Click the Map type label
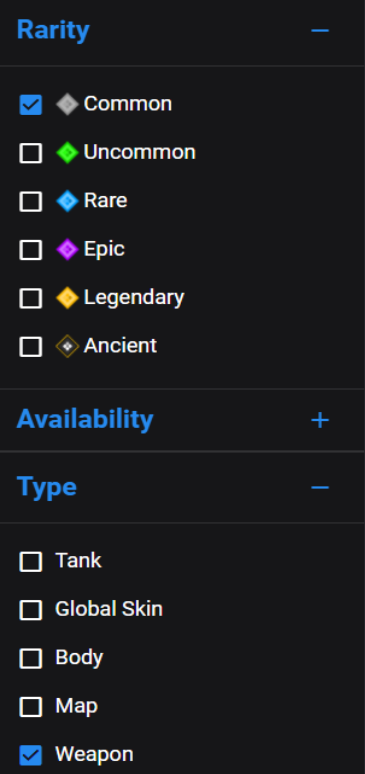The height and width of the screenshot is (774, 365). point(77,706)
